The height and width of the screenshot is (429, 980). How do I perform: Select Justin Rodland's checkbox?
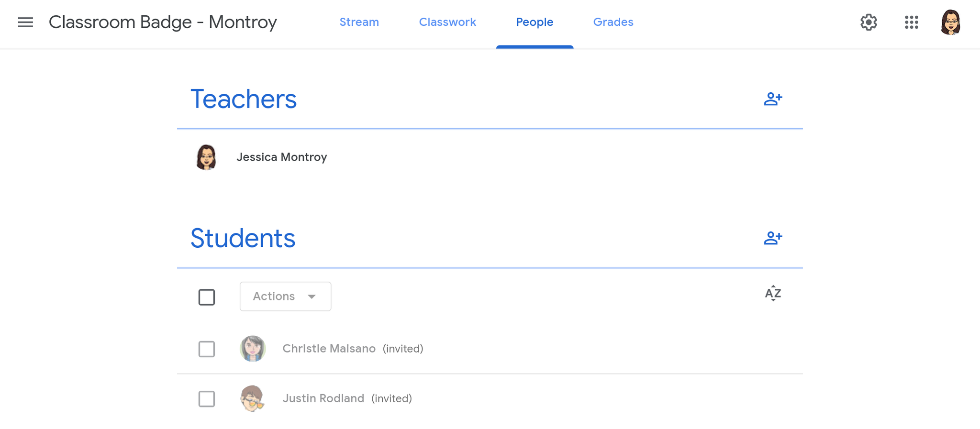207,399
